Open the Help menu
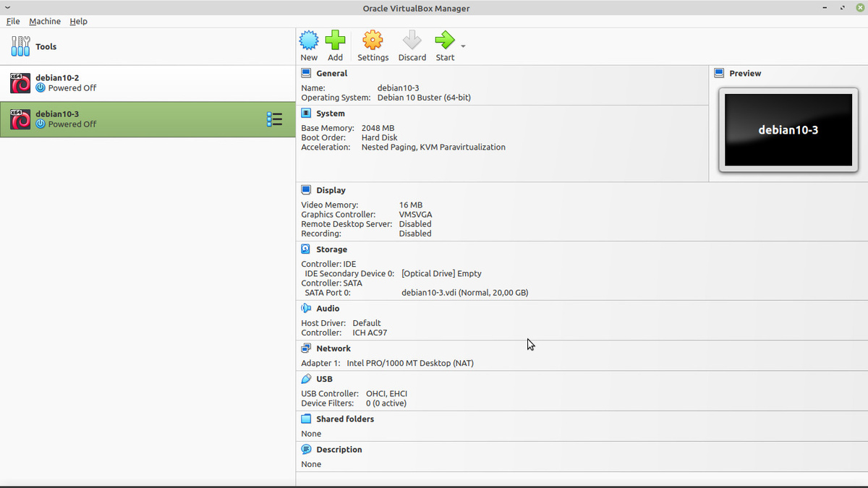Image resolution: width=868 pixels, height=488 pixels. 78,22
